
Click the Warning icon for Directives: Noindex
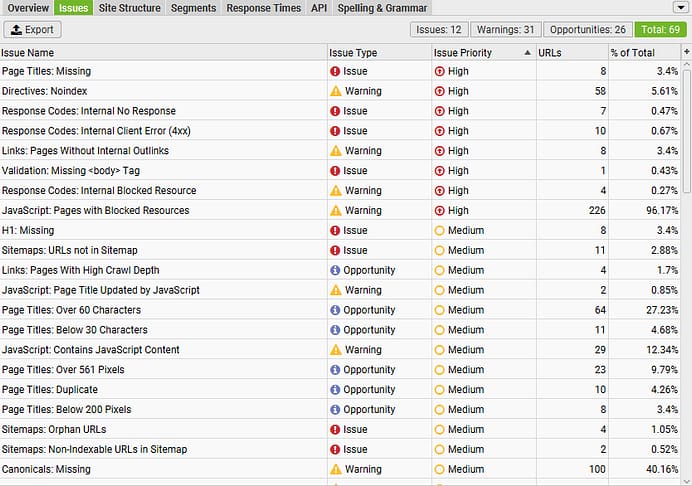pyautogui.click(x=336, y=91)
